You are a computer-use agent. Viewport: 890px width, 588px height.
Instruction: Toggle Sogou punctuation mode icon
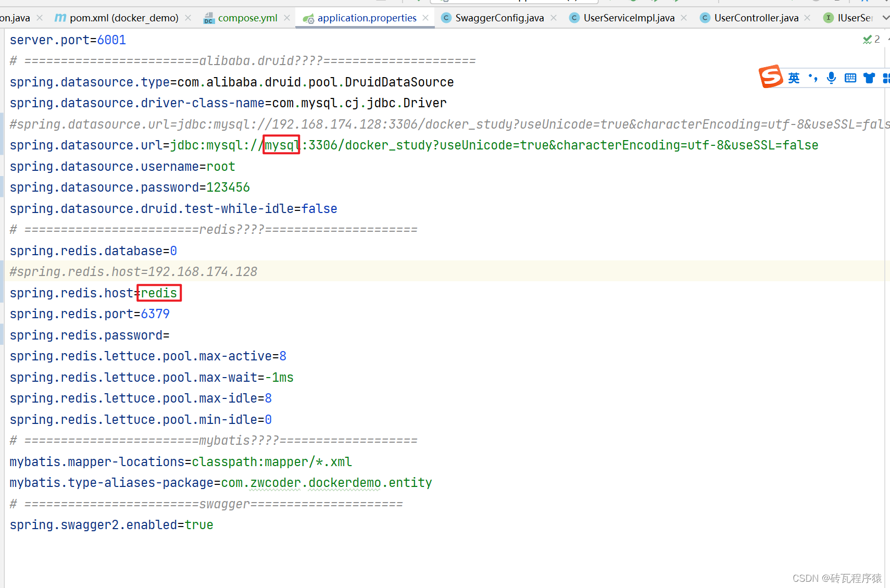813,78
